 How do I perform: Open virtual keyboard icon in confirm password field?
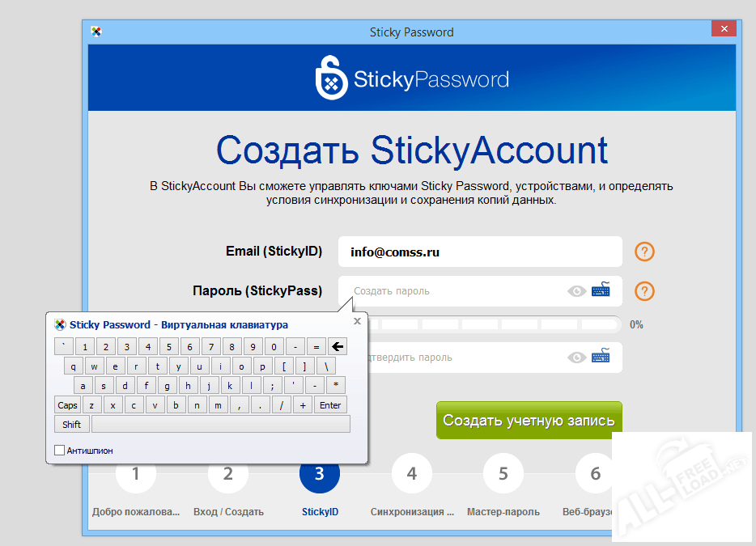[x=601, y=357]
